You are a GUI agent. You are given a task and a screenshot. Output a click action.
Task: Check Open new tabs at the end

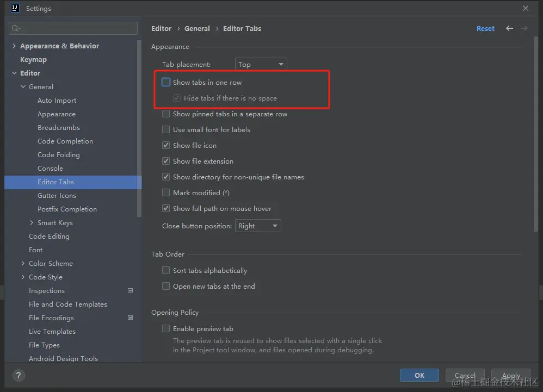[166, 286]
